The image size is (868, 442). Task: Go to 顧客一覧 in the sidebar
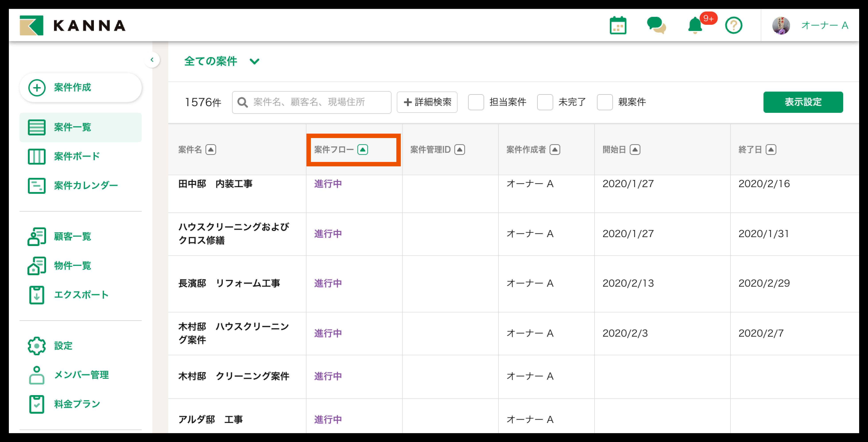click(72, 236)
